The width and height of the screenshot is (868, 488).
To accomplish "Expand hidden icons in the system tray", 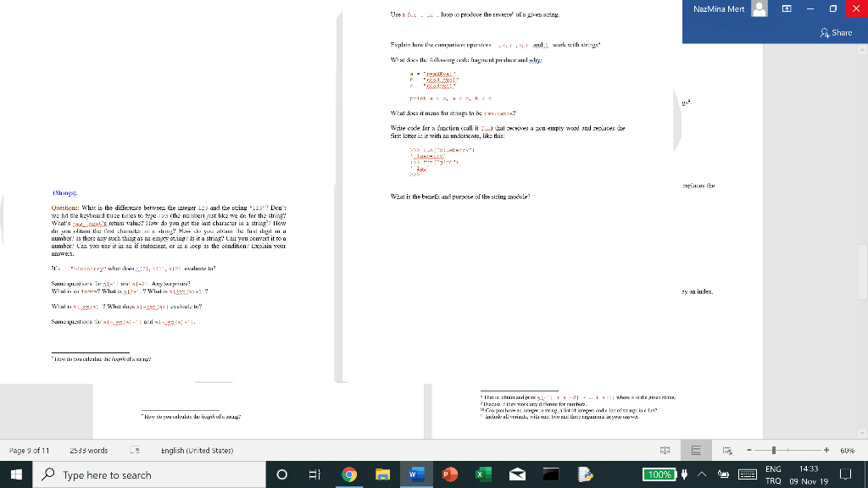I will tap(702, 474).
